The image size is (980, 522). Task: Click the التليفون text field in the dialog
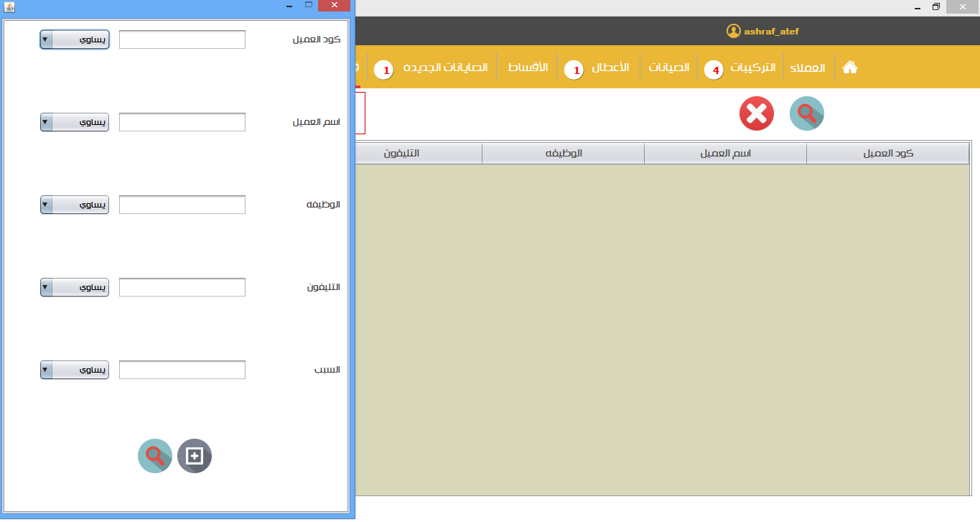point(182,287)
